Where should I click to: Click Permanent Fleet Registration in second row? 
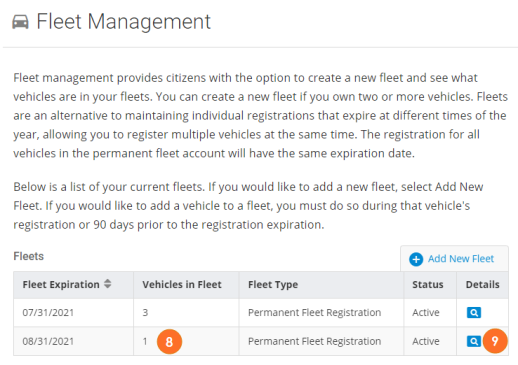tap(314, 341)
